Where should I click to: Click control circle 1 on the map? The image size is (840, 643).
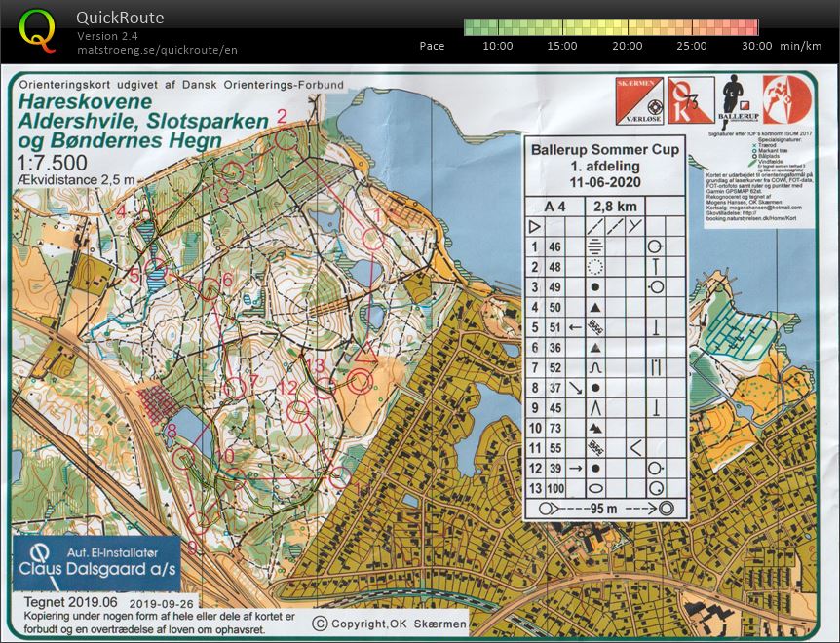coord(373,239)
